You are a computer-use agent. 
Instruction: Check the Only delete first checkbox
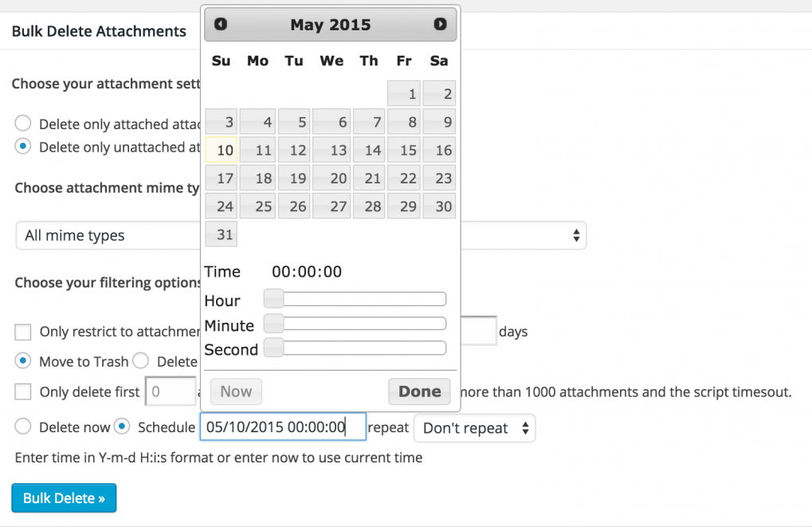(22, 391)
